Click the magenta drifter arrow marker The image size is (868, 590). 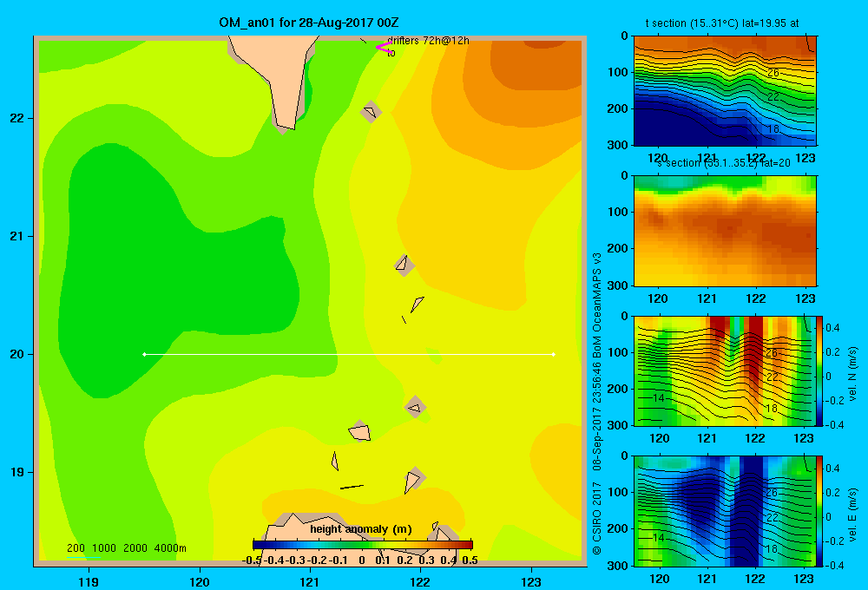(x=383, y=48)
